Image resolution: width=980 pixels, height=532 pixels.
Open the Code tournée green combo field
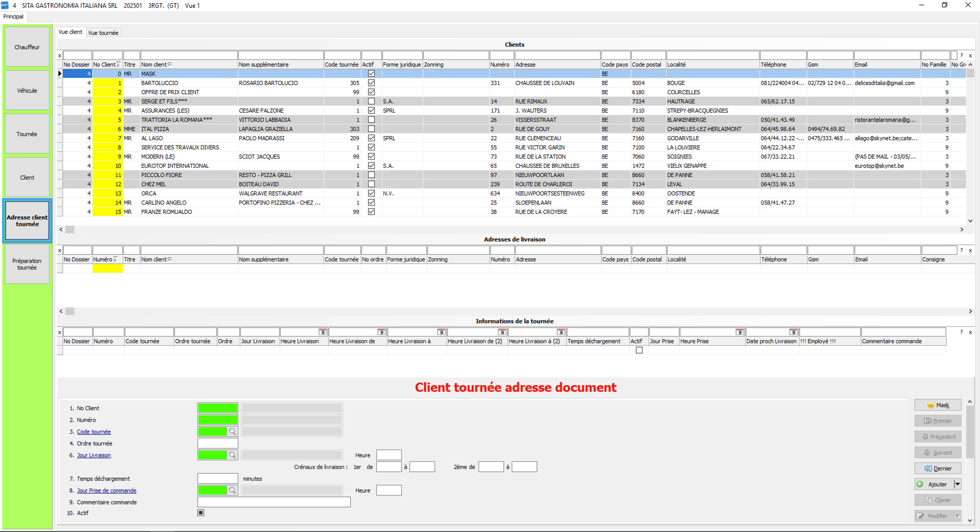[x=213, y=432]
